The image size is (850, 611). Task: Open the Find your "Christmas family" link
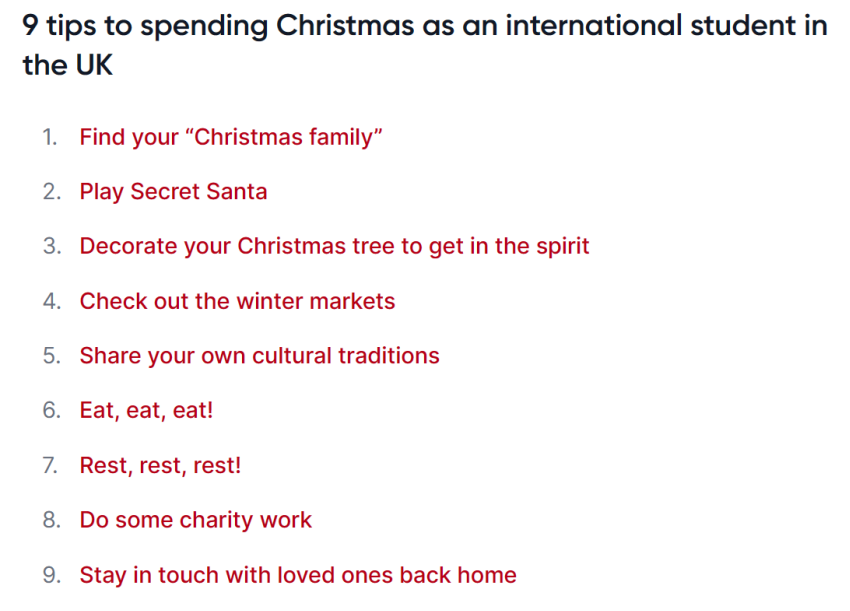[231, 137]
